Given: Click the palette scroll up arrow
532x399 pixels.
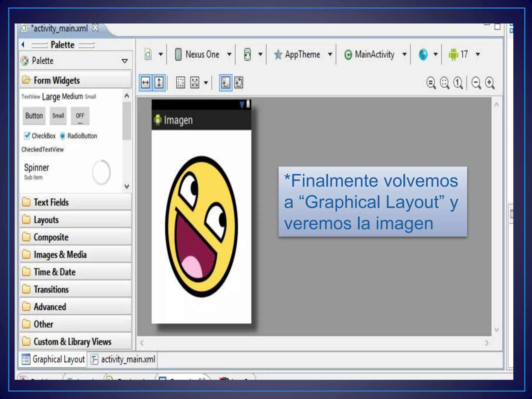Looking at the screenshot, I should (127, 96).
